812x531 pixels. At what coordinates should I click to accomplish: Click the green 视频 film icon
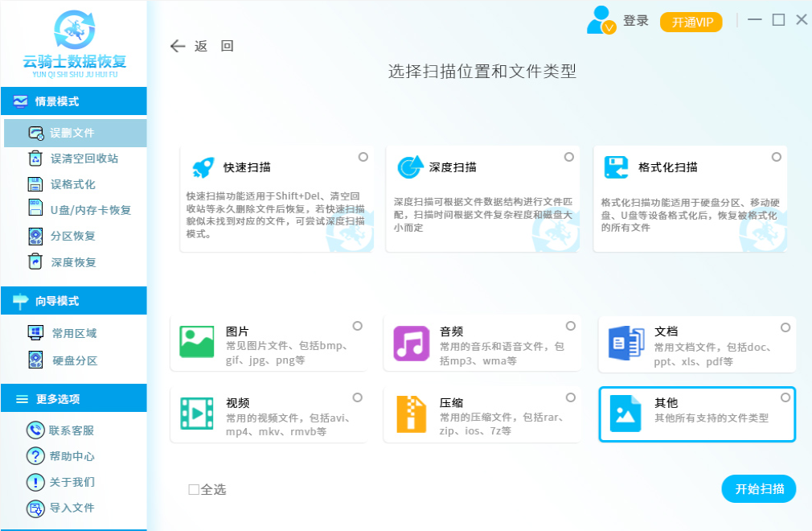(197, 414)
